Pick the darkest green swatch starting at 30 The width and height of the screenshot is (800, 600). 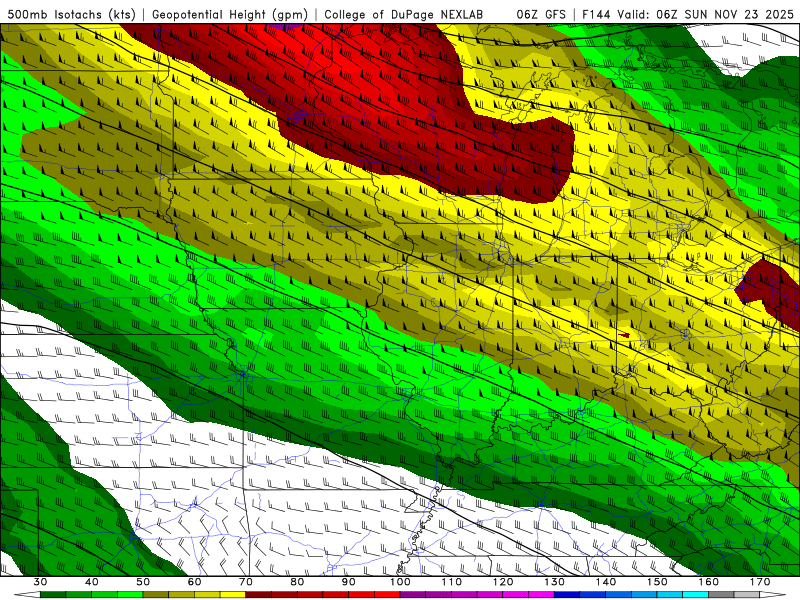53,594
